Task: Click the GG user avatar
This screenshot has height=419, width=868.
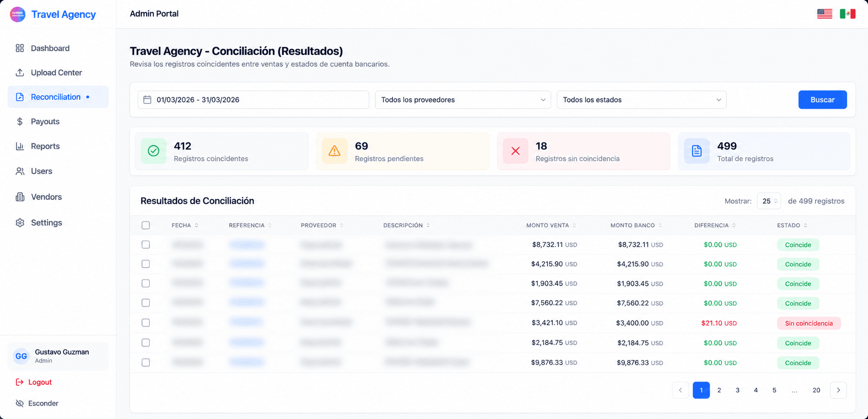Action: [x=21, y=356]
